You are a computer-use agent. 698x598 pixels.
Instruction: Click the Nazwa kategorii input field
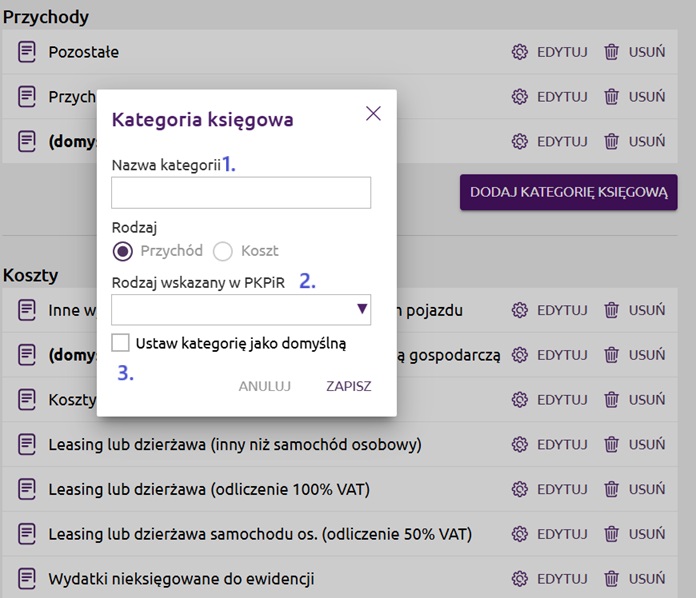click(241, 192)
